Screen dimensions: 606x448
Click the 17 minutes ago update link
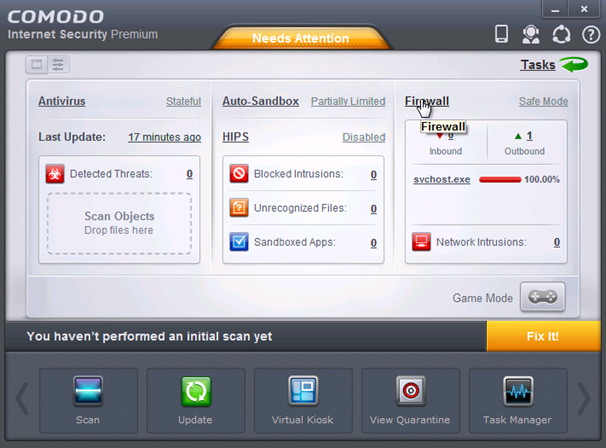(x=165, y=137)
